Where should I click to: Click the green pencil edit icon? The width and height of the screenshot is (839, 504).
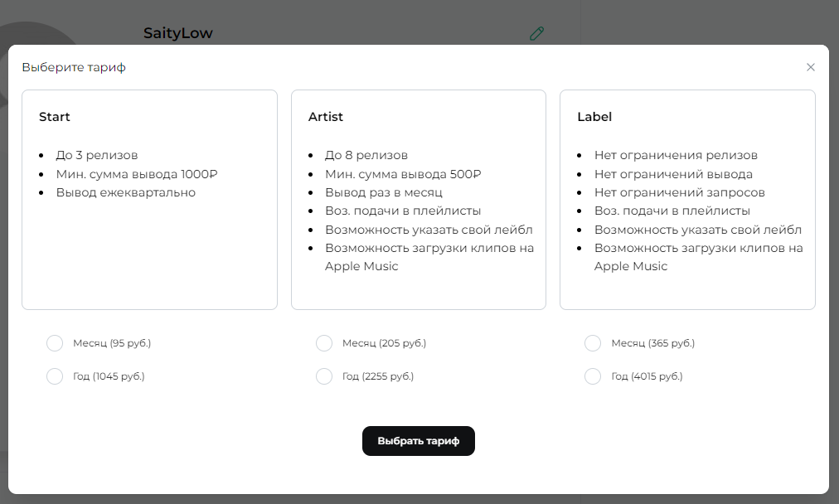pos(536,33)
